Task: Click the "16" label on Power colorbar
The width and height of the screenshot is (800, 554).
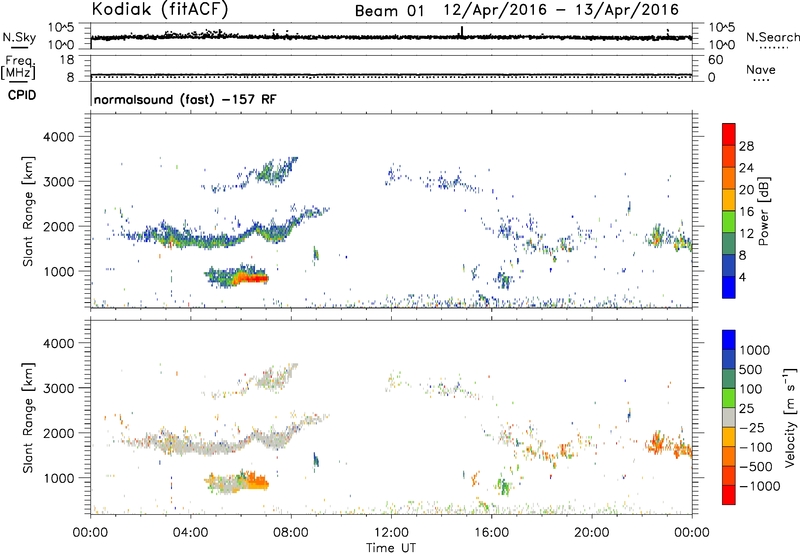Action: 746,212
